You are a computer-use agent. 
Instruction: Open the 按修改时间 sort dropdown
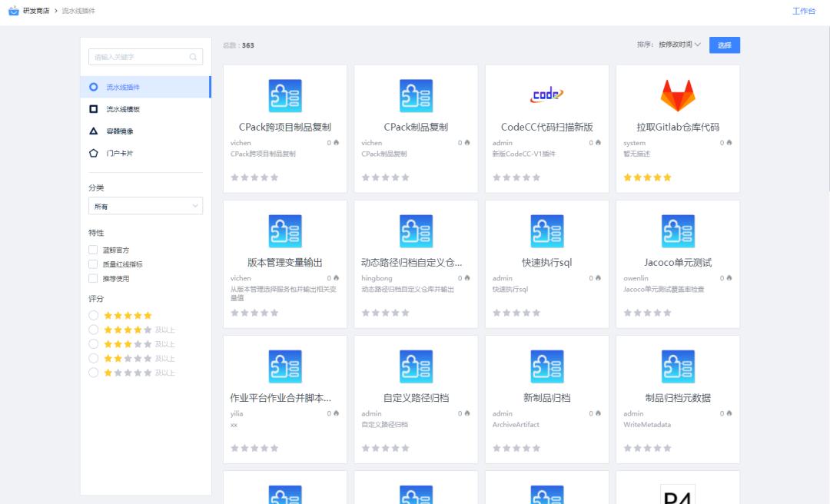coord(676,45)
